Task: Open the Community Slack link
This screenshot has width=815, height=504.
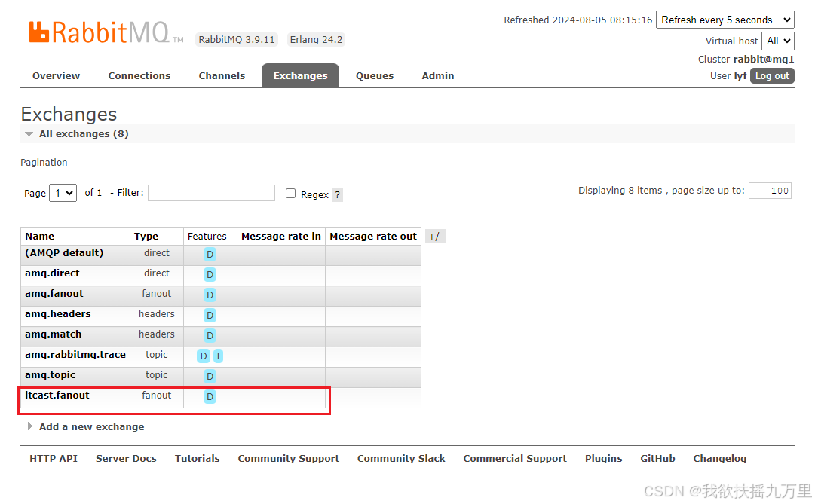Action: pyautogui.click(x=401, y=459)
